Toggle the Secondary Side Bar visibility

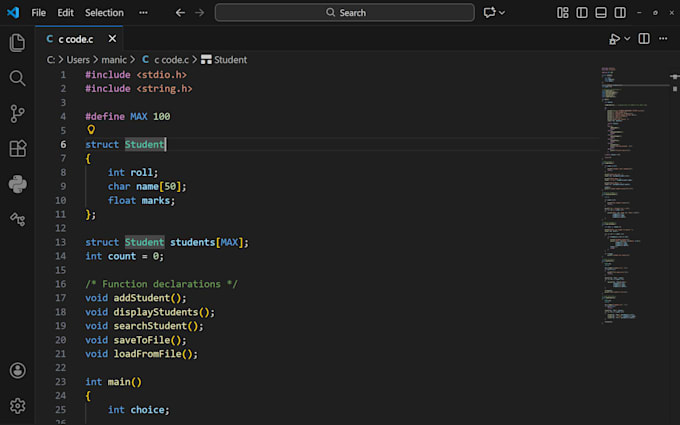(x=620, y=13)
